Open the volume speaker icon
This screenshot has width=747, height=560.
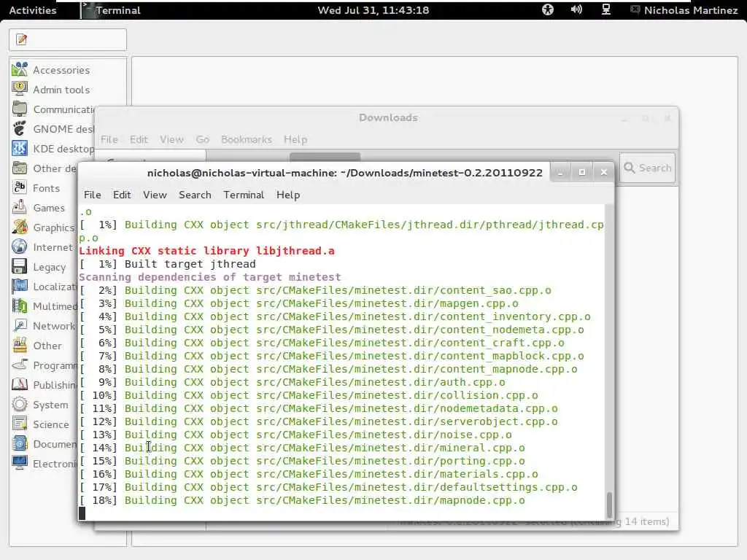click(576, 9)
